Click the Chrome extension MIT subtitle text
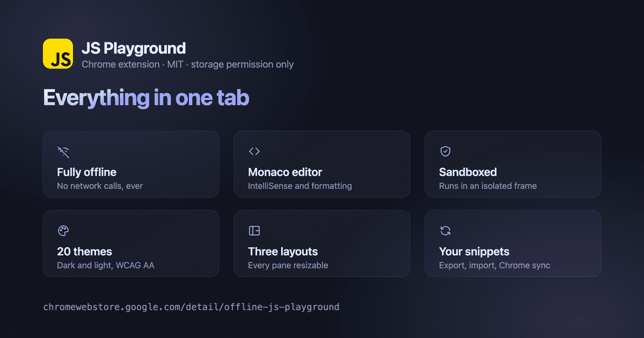 (x=188, y=64)
